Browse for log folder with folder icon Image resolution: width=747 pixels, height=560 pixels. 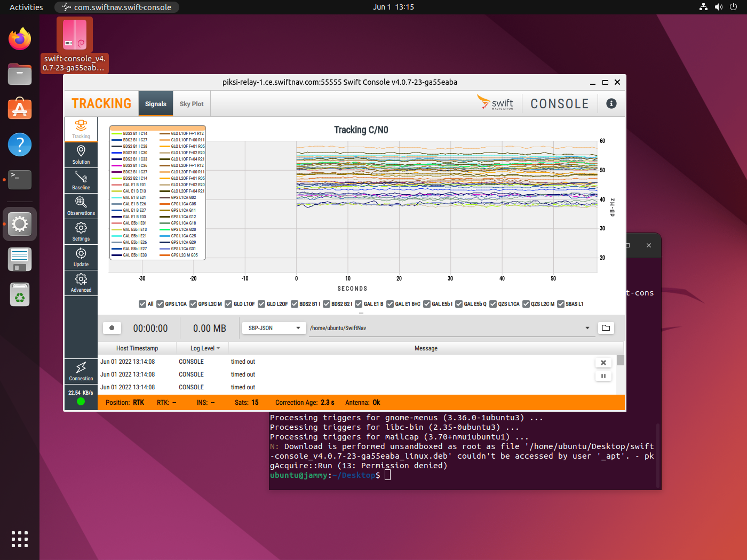click(x=606, y=328)
